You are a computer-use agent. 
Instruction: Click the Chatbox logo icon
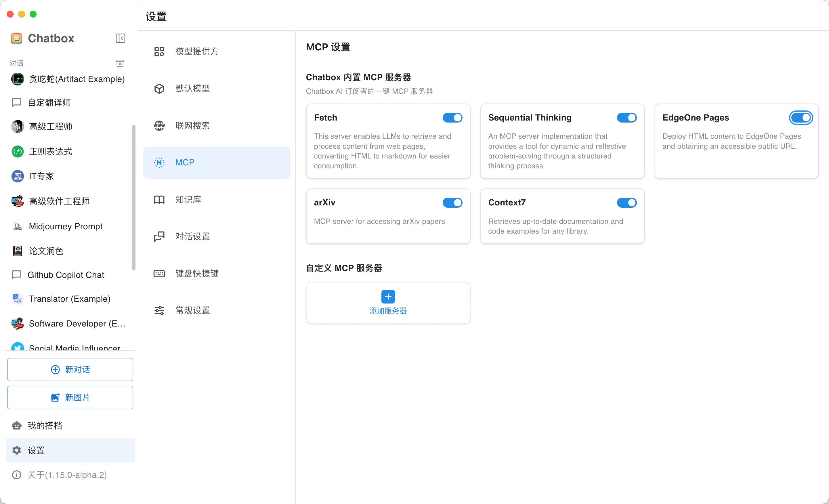click(x=16, y=38)
